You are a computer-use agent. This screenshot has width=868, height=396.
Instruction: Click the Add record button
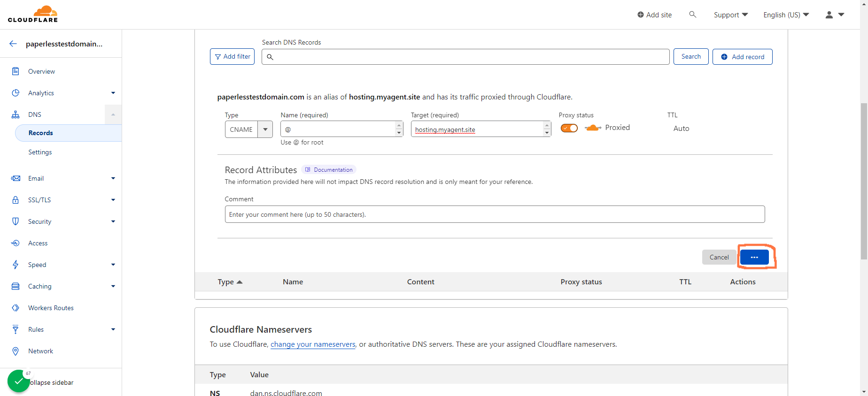point(742,57)
